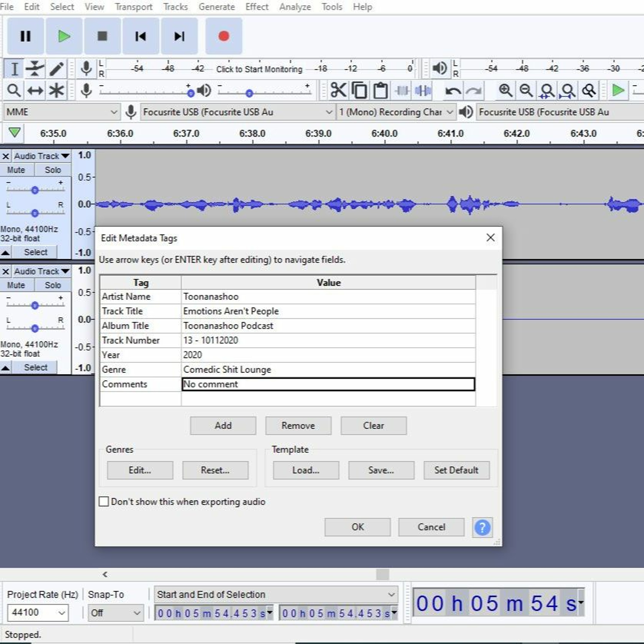Open the Project Rate 44100 dropdown

tap(38, 613)
